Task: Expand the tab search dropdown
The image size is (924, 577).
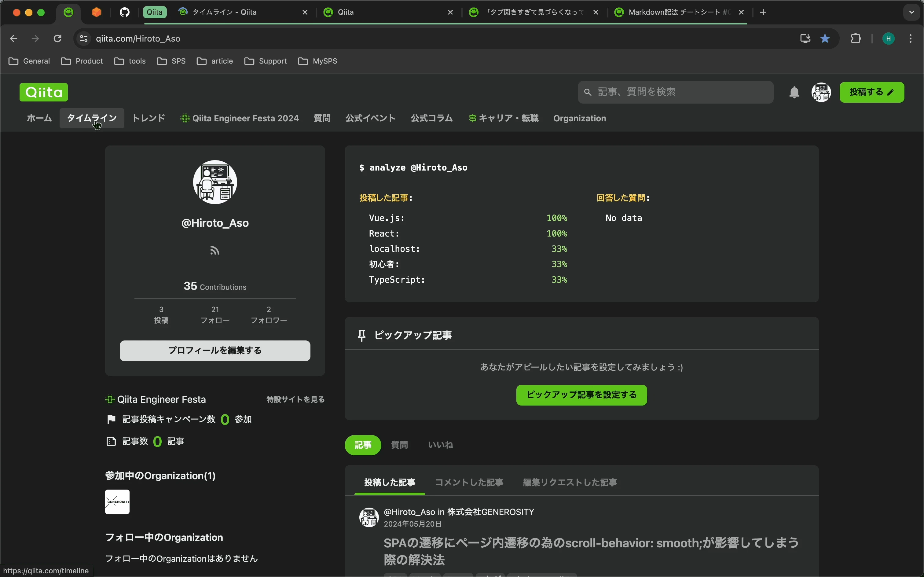Action: pos(912,12)
